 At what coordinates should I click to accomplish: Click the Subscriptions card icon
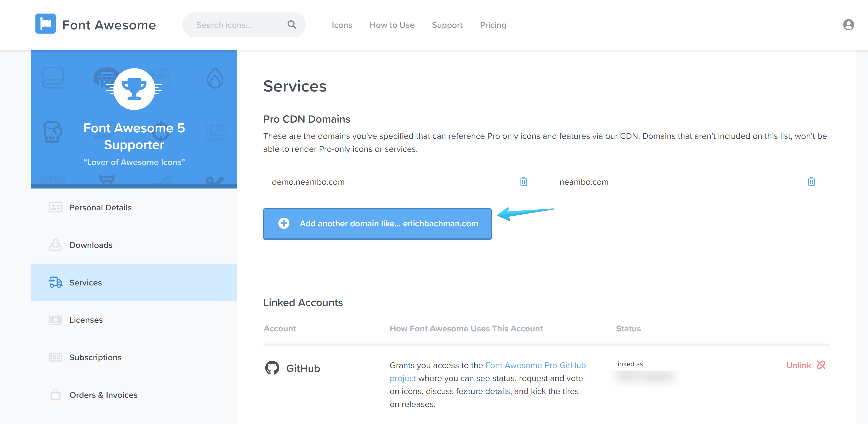[x=56, y=357]
